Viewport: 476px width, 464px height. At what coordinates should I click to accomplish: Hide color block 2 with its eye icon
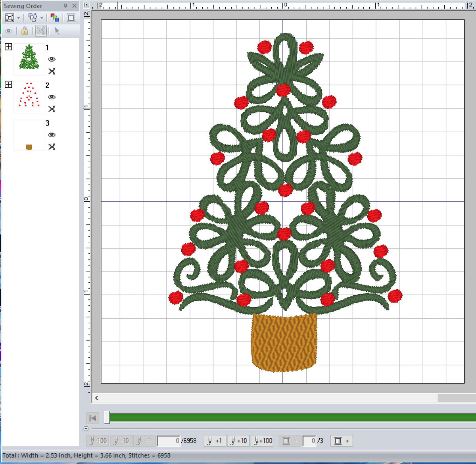pos(52,97)
